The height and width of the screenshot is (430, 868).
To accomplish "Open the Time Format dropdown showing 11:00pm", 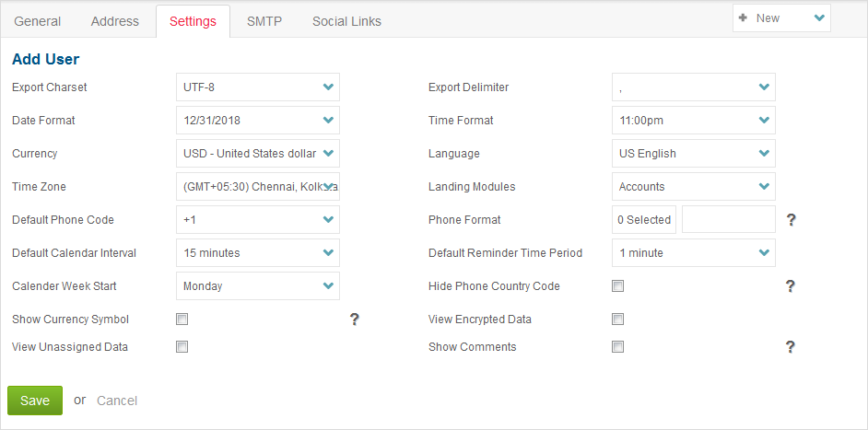I will point(694,120).
